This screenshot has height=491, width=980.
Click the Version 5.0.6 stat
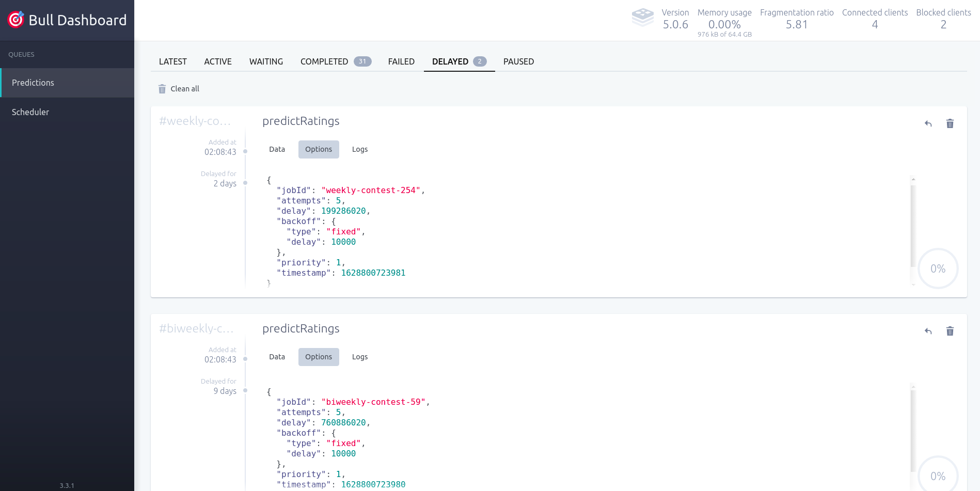pos(675,19)
